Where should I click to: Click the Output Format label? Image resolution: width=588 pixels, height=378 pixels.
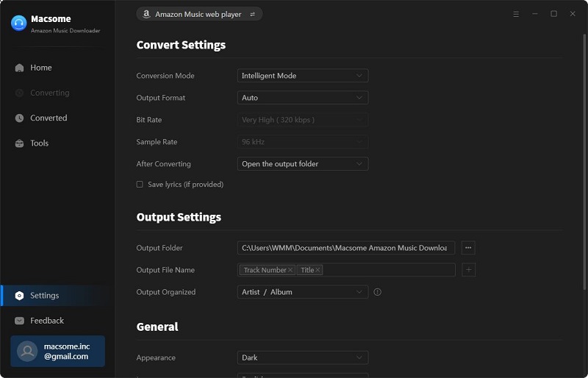tap(161, 98)
